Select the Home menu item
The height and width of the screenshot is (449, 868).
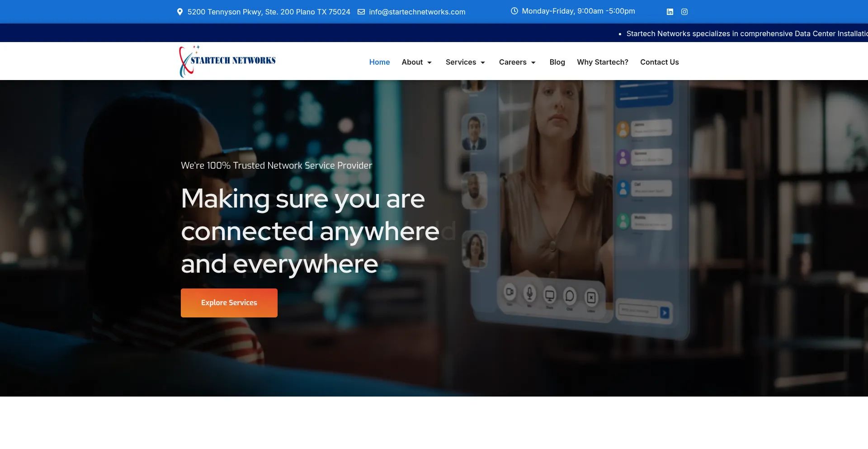click(x=379, y=62)
